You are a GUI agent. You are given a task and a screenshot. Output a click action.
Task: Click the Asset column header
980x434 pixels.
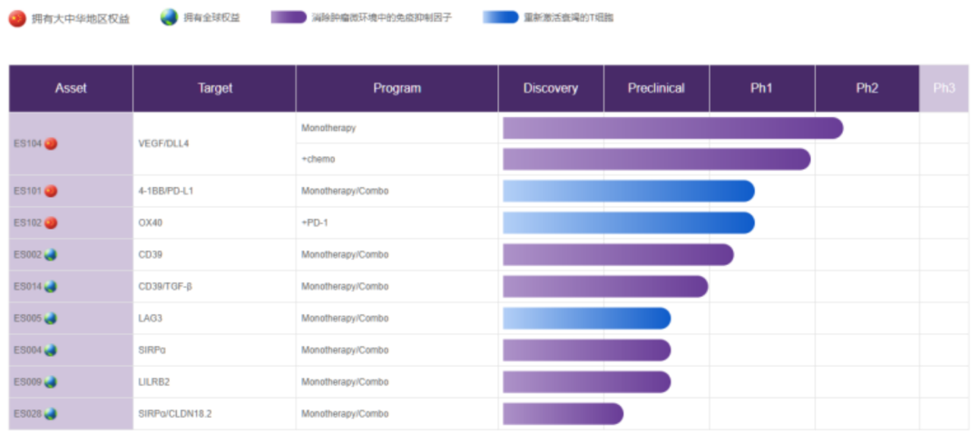coord(71,88)
